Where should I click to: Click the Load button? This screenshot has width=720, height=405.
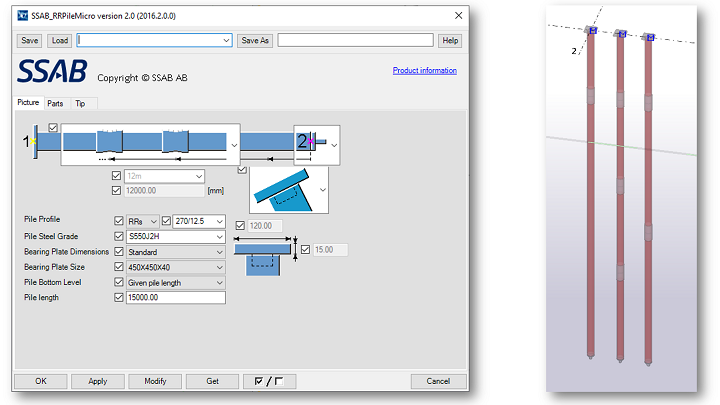click(x=60, y=40)
